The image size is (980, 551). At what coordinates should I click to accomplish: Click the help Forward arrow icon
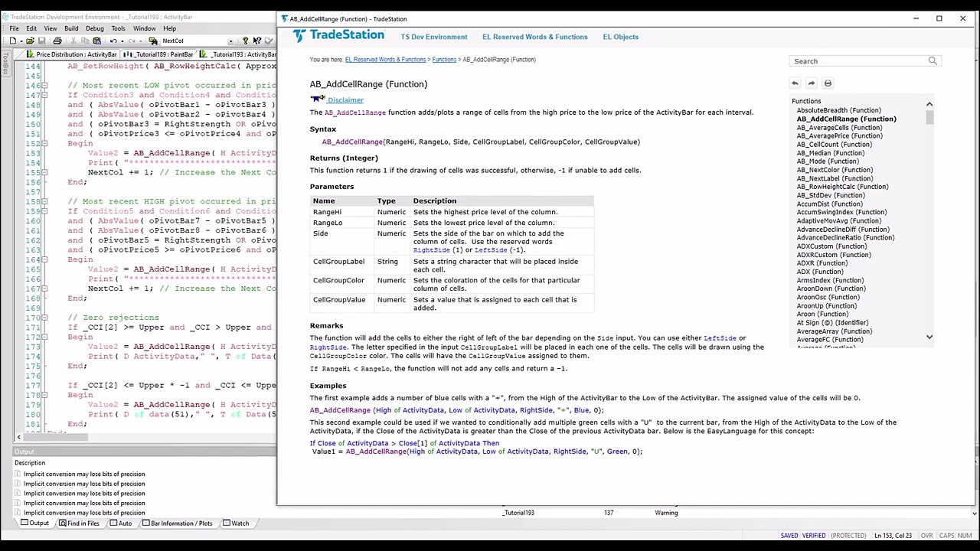click(812, 83)
